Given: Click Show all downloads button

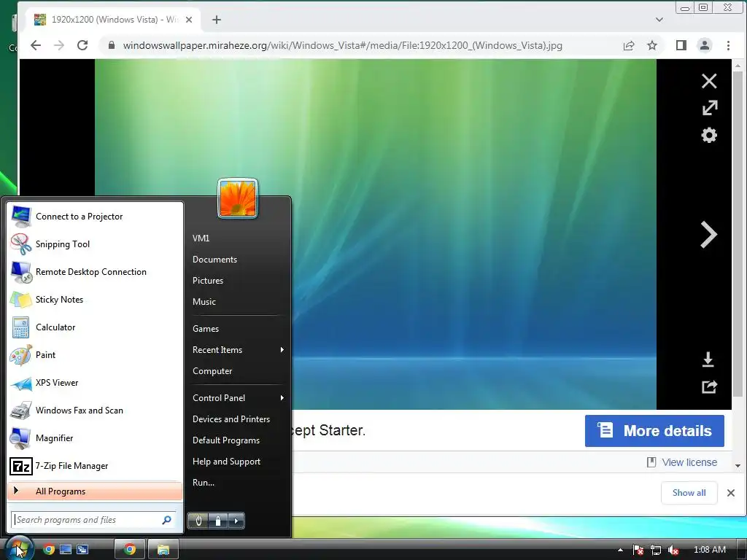Looking at the screenshot, I should [689, 493].
